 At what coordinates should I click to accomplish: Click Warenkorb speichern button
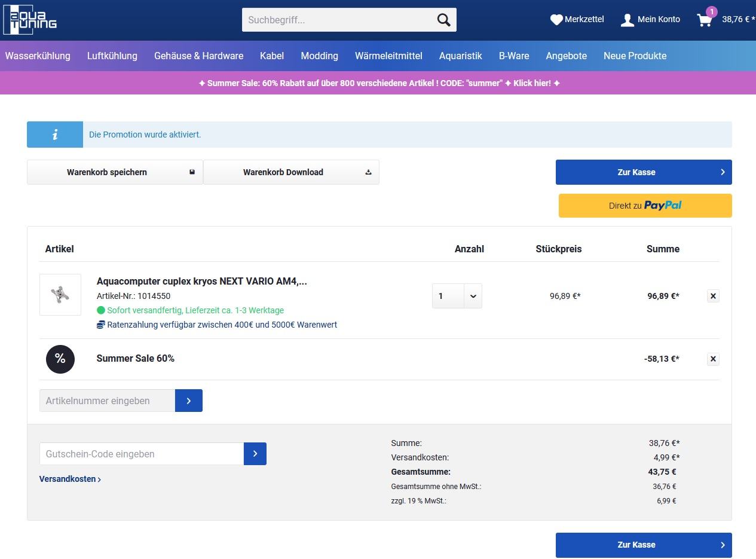tap(115, 172)
